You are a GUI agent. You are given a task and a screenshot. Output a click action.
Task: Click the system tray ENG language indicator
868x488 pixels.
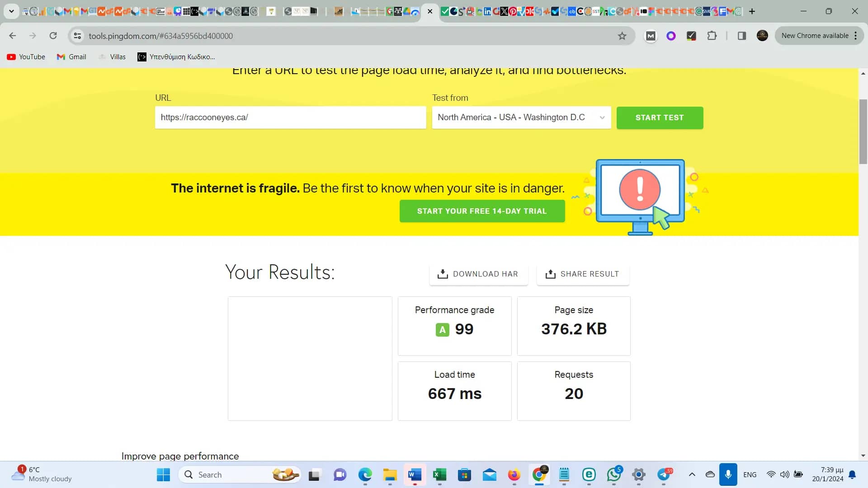coord(750,474)
